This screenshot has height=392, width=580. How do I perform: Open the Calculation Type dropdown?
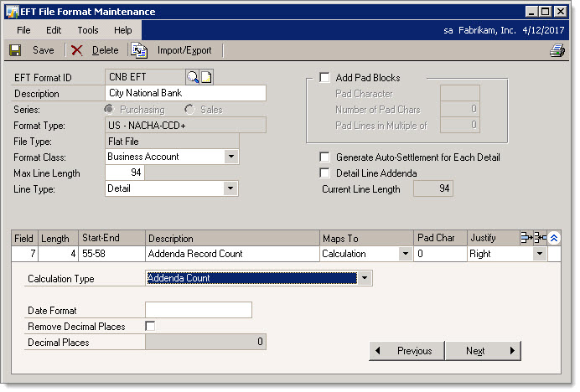[365, 278]
